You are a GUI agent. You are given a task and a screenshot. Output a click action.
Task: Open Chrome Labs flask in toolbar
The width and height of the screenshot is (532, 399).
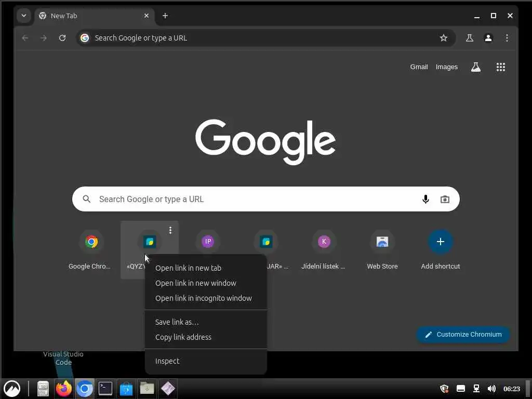(x=470, y=38)
